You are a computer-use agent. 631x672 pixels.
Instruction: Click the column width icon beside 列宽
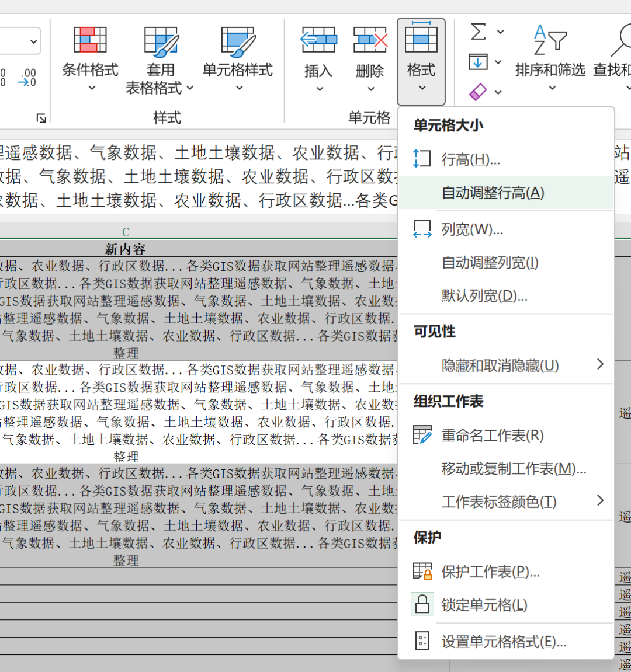(422, 229)
